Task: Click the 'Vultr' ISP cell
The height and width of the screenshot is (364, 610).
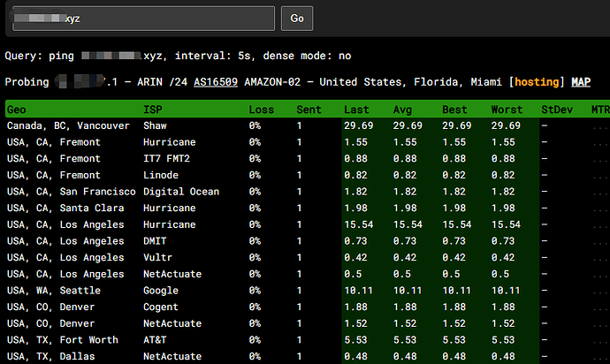Action: [157, 257]
